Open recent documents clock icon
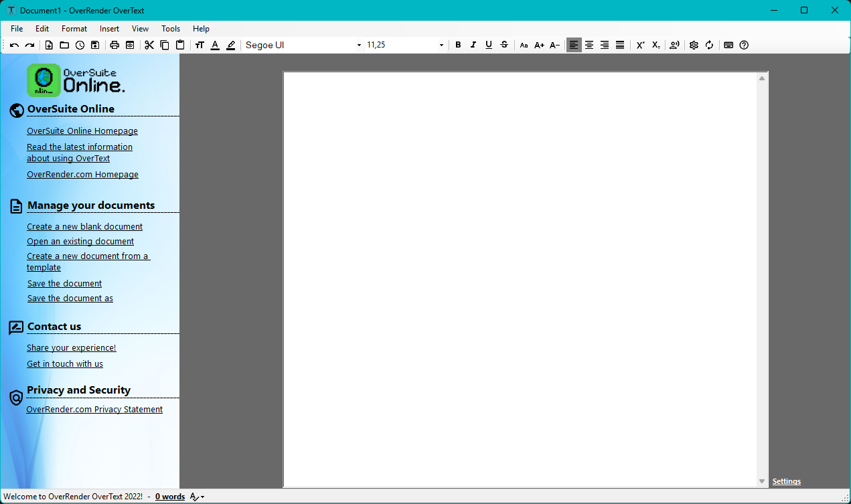Image resolution: width=851 pixels, height=504 pixels. point(80,46)
